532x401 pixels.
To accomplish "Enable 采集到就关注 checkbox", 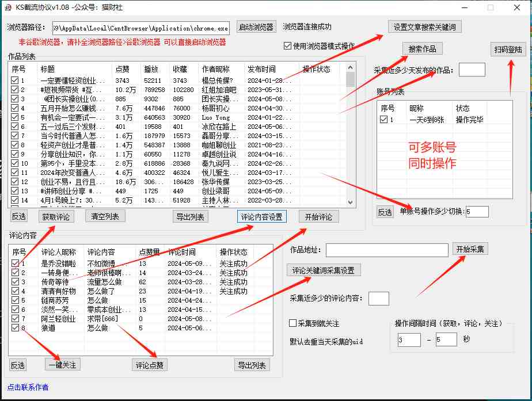I will coord(292,323).
